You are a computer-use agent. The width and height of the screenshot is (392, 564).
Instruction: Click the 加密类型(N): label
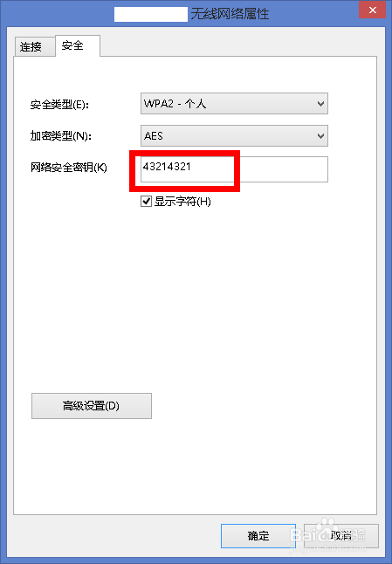61,136
